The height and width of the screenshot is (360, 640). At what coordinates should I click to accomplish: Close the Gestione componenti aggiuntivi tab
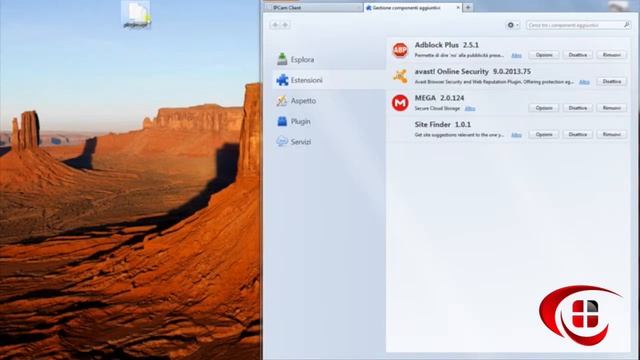[458, 7]
